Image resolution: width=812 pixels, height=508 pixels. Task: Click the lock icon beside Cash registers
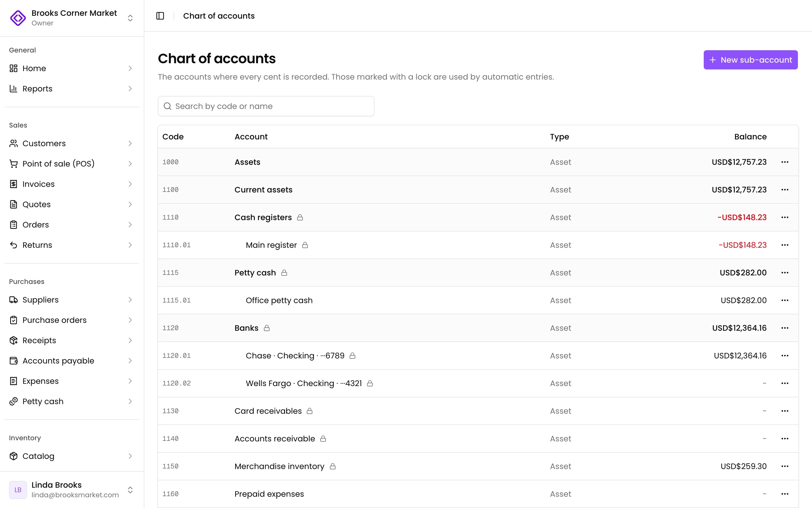(300, 217)
